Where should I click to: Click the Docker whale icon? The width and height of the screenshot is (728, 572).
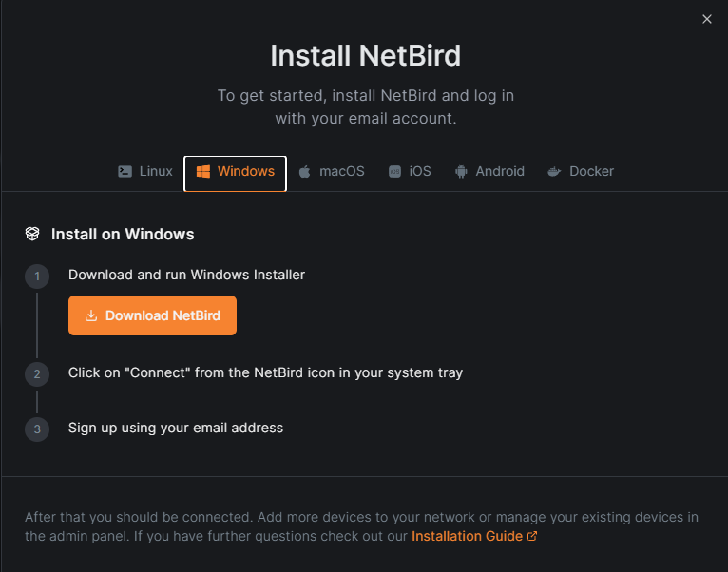coord(554,172)
